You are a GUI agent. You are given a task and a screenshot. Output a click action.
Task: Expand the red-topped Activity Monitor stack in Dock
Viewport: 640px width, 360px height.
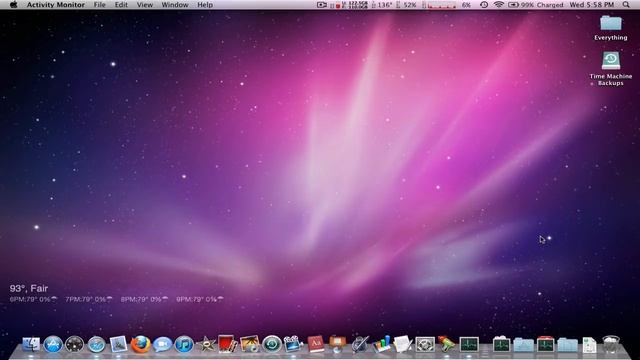point(545,345)
